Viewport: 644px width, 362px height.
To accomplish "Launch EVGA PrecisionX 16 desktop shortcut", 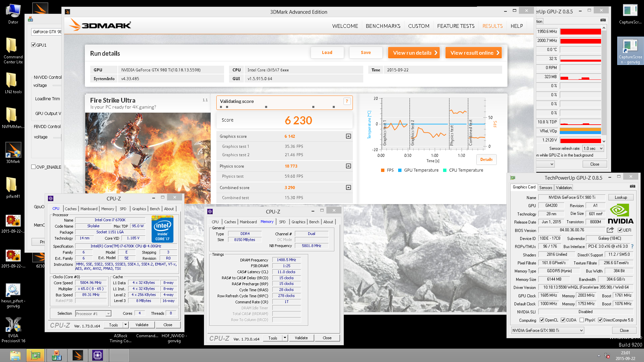I will [13, 330].
